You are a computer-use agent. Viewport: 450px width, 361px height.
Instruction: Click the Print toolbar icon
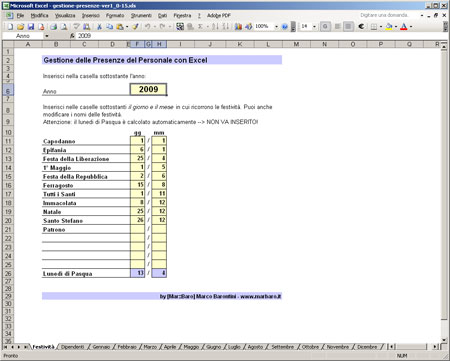[x=53, y=27]
